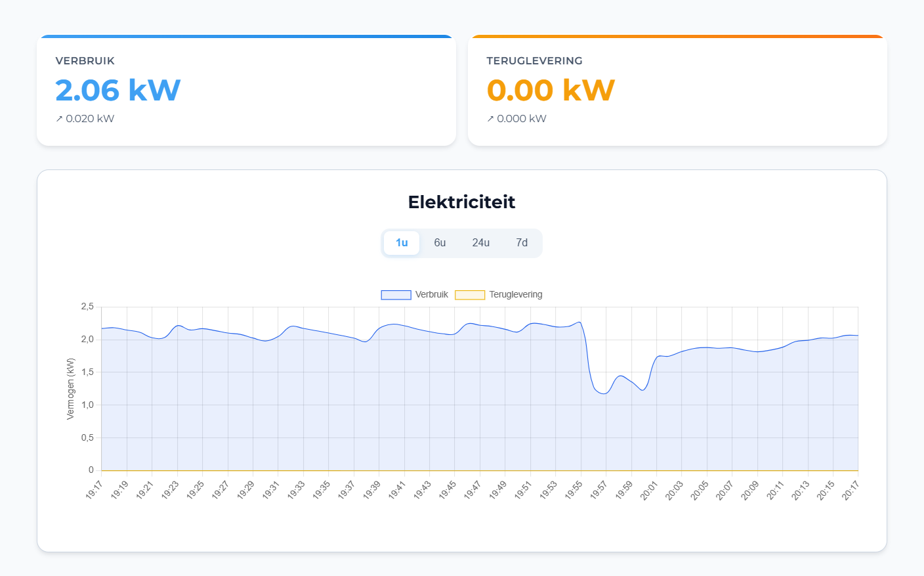Click the 0.00 kW return value

[550, 90]
